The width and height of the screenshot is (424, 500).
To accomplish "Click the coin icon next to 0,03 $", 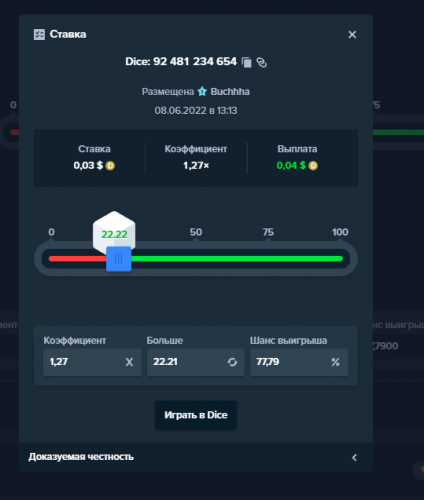I will (110, 166).
